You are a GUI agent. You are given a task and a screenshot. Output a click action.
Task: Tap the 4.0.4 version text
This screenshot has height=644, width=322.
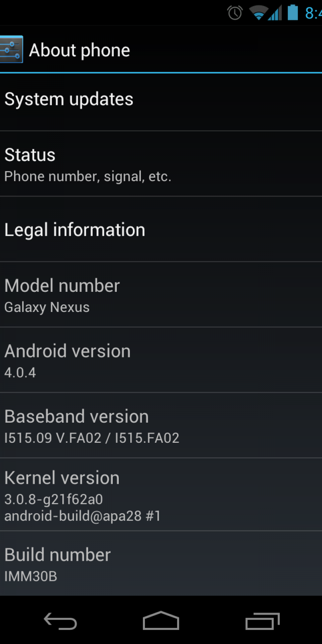20,373
